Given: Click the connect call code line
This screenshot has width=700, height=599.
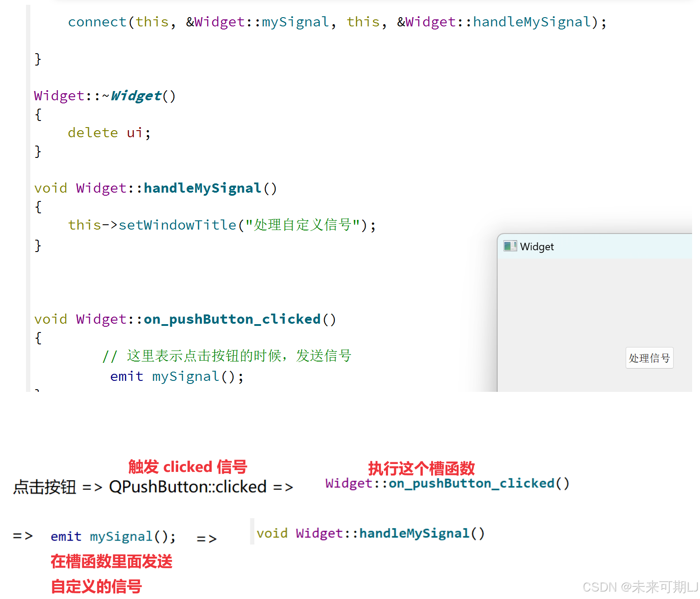Looking at the screenshot, I should 337,22.
